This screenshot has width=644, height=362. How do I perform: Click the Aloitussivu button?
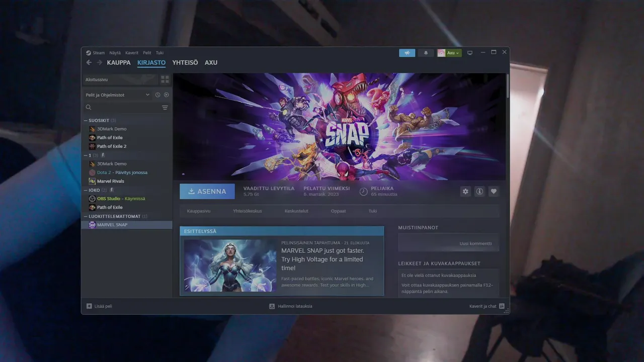[120, 79]
